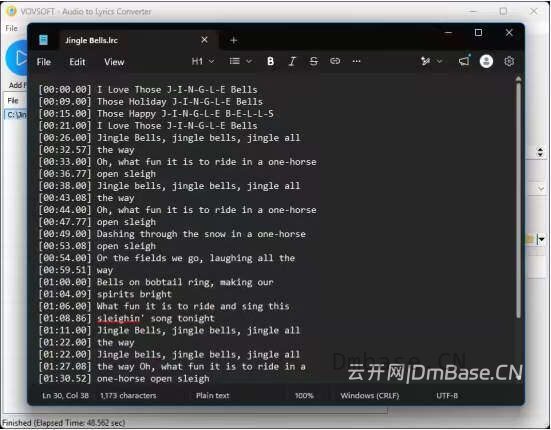Open the folder dropdown arrow in VOVSOFT

[542, 240]
